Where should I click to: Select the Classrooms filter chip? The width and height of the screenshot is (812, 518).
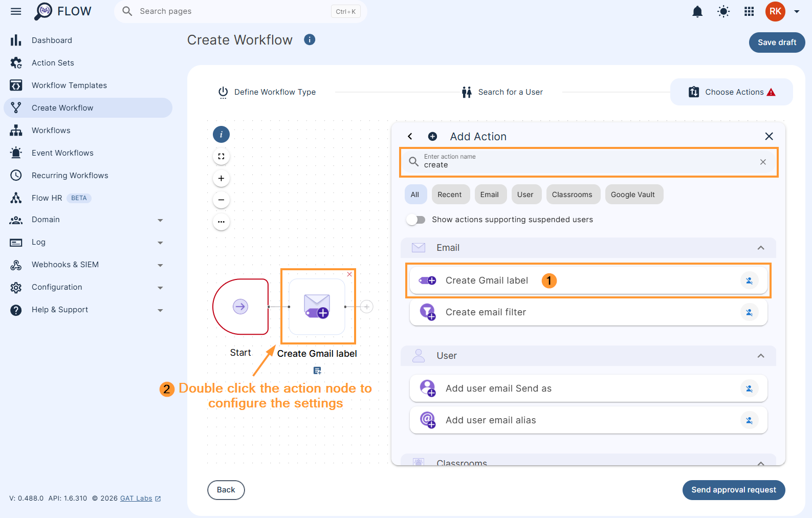point(572,195)
